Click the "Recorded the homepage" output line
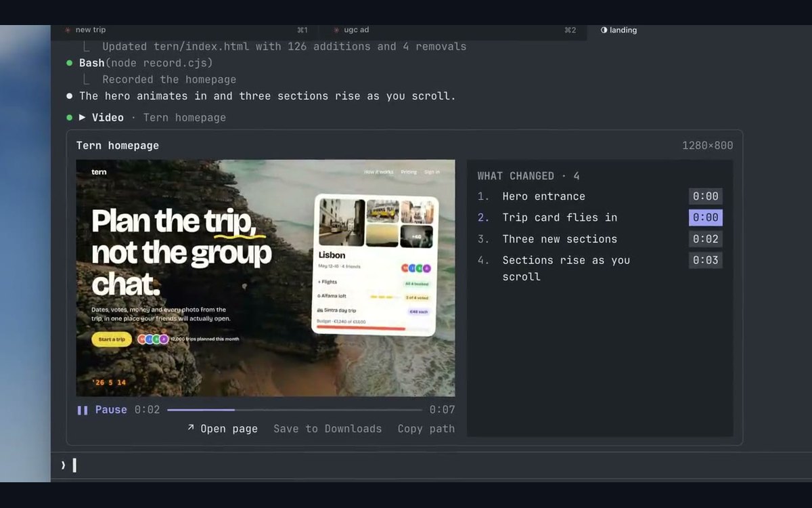The width and height of the screenshot is (812, 508). 169,79
